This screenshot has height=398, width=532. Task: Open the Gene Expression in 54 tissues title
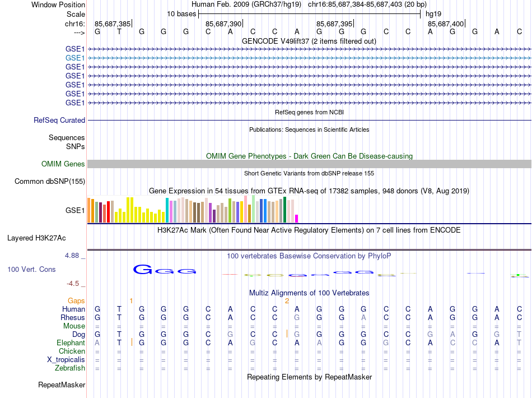309,191
